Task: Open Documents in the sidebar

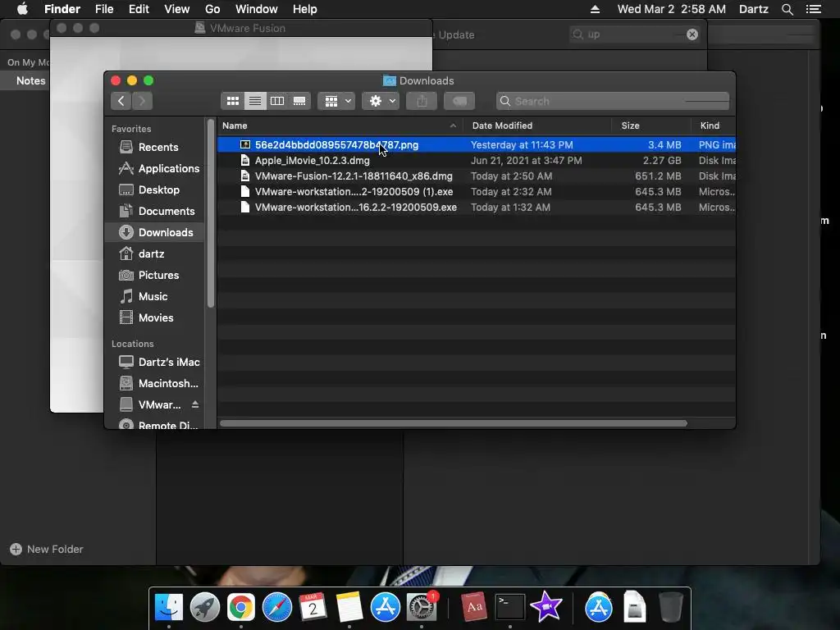Action: point(155,211)
